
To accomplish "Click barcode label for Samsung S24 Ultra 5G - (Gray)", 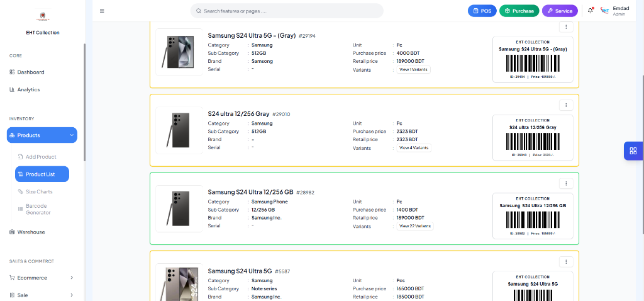I will click(x=533, y=59).
